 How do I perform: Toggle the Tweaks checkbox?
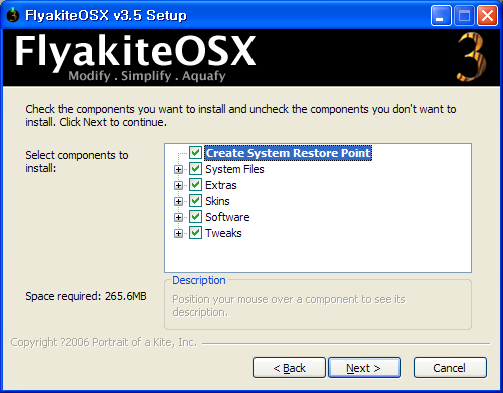point(195,233)
